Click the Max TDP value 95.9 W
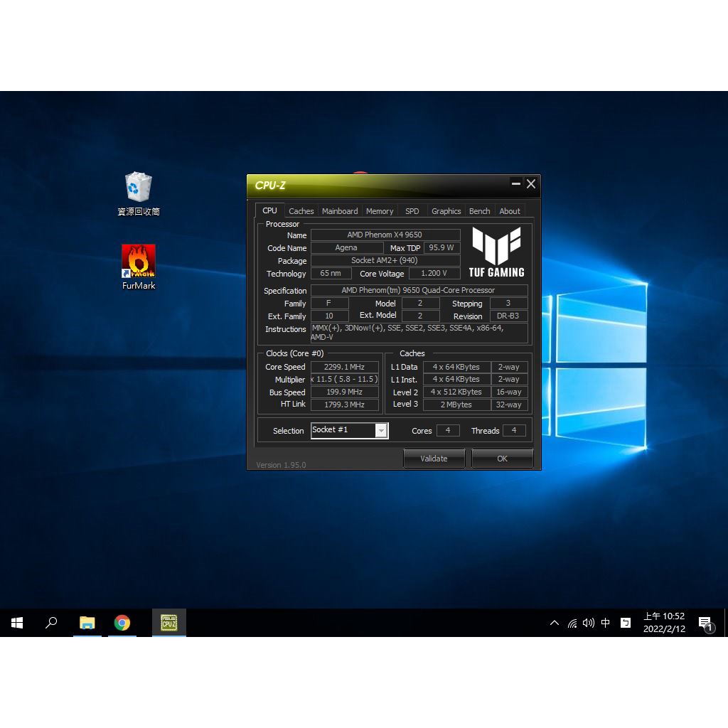728x728 pixels. pos(441,248)
